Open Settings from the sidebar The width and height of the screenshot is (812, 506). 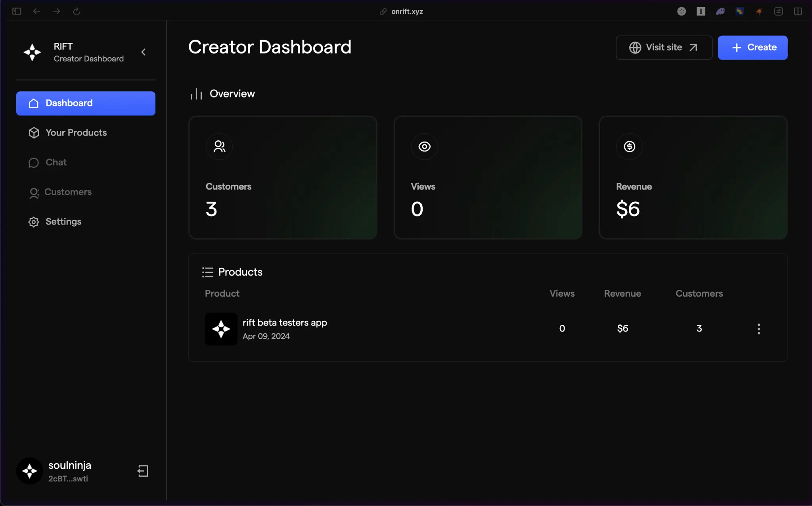[63, 222]
